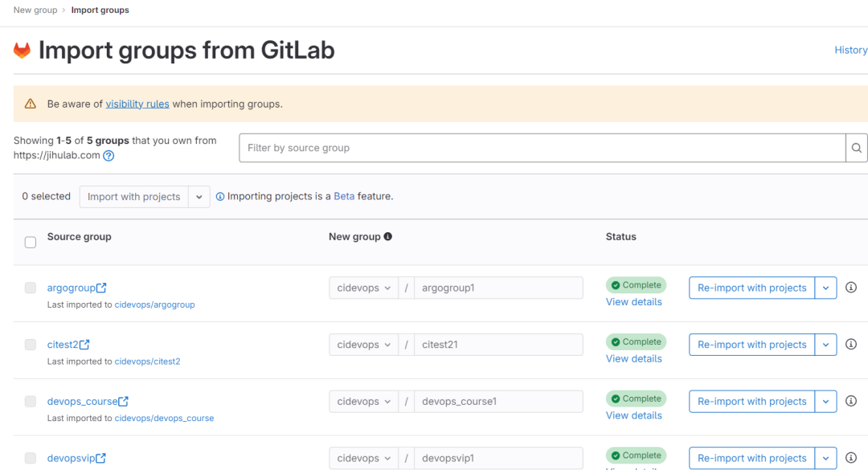Open the History link
This screenshot has width=868, height=470.
click(850, 50)
